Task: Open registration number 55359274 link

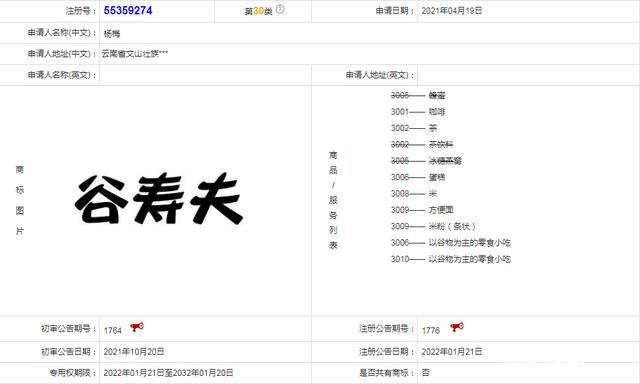Action: coord(128,11)
